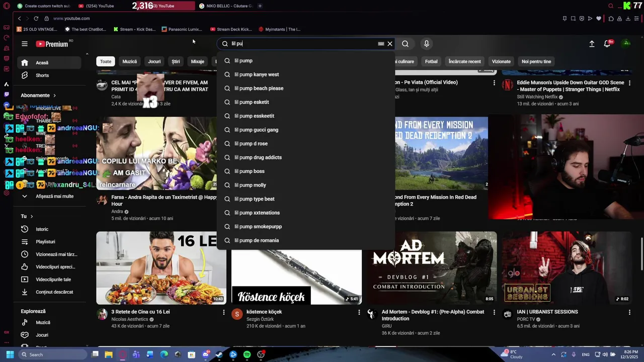644x362 pixels.
Task: Open options for '3 Retete de Cina cu 16 Lei'
Action: [224, 312]
